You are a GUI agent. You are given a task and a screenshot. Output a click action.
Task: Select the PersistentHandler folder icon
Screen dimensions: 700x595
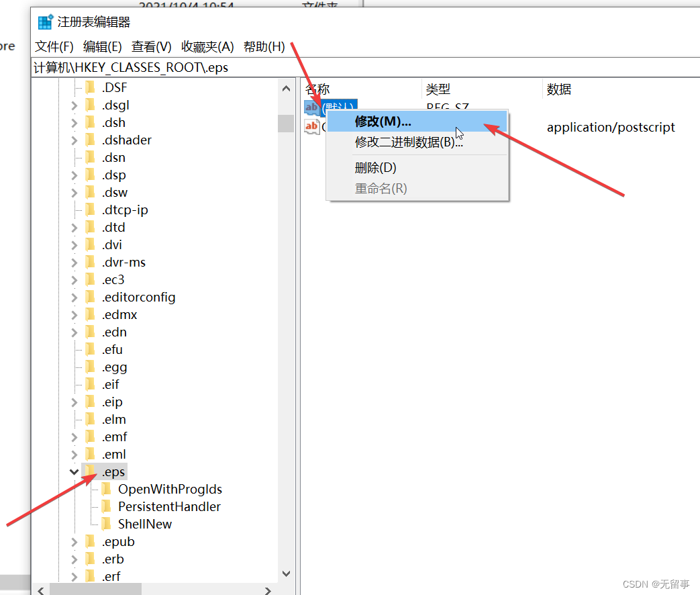click(x=107, y=506)
